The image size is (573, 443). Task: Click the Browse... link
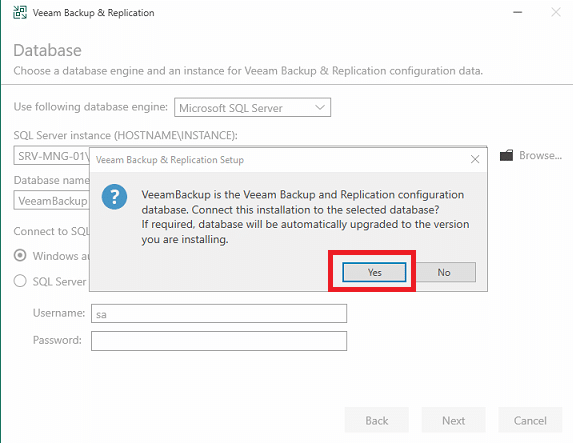click(540, 155)
